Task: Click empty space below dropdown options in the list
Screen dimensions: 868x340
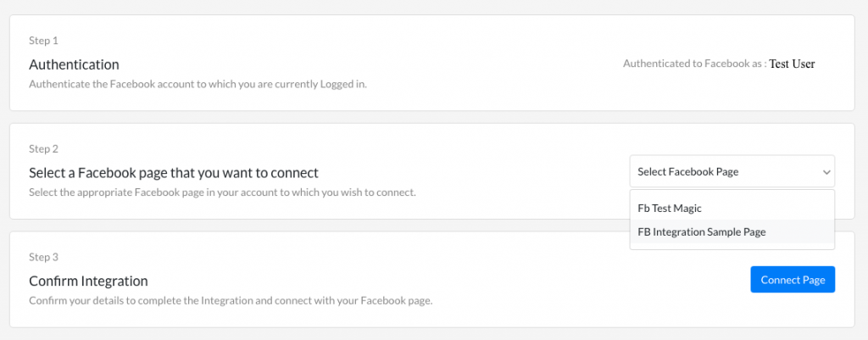Action: [x=732, y=247]
